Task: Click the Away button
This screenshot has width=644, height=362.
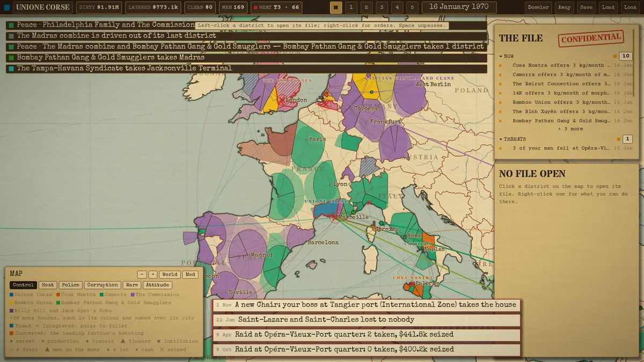Action: pyautogui.click(x=564, y=8)
